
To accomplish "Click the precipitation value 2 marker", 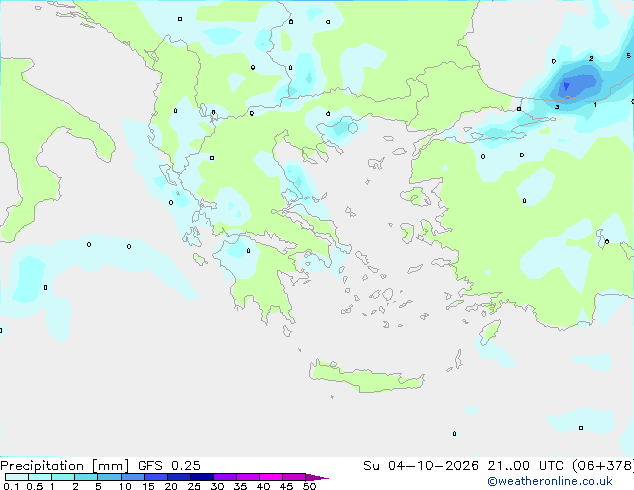I will (591, 59).
